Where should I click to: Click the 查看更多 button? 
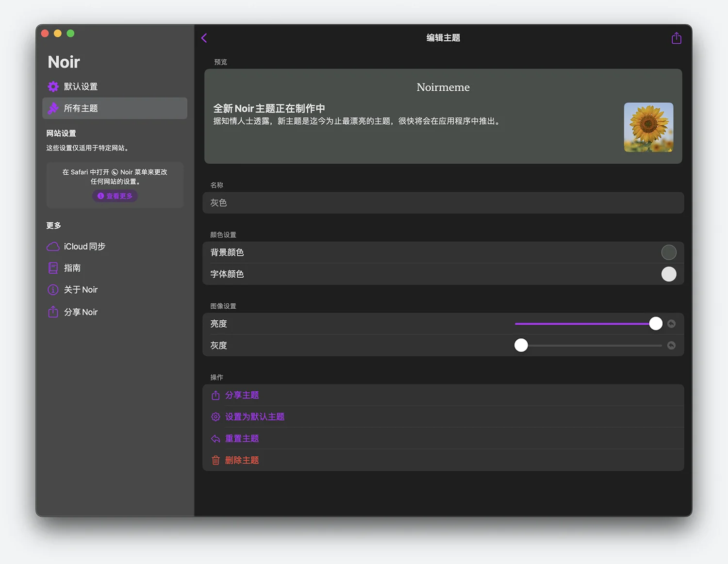[x=115, y=196]
